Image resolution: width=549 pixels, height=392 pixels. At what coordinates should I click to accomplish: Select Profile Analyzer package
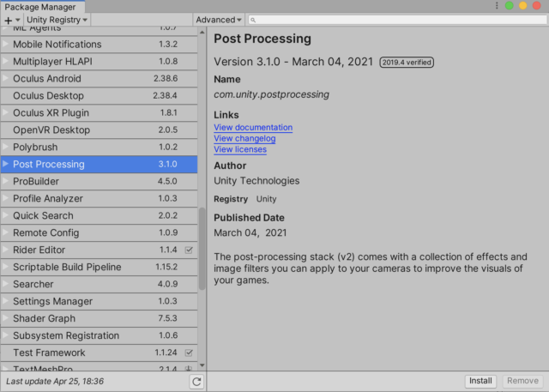click(100, 198)
